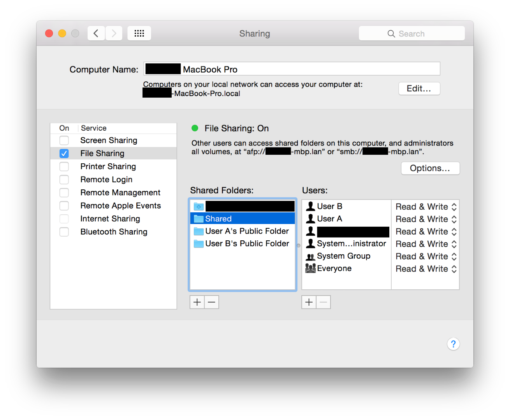Click inside the Computer Name text field

tap(292, 68)
